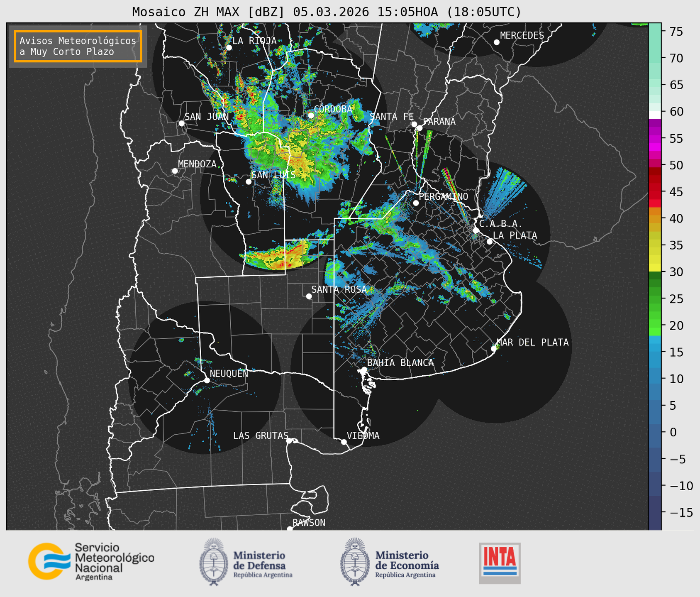Image resolution: width=700 pixels, height=597 pixels.
Task: Select the CÓRDOBA city marker dot
Action: pos(311,115)
